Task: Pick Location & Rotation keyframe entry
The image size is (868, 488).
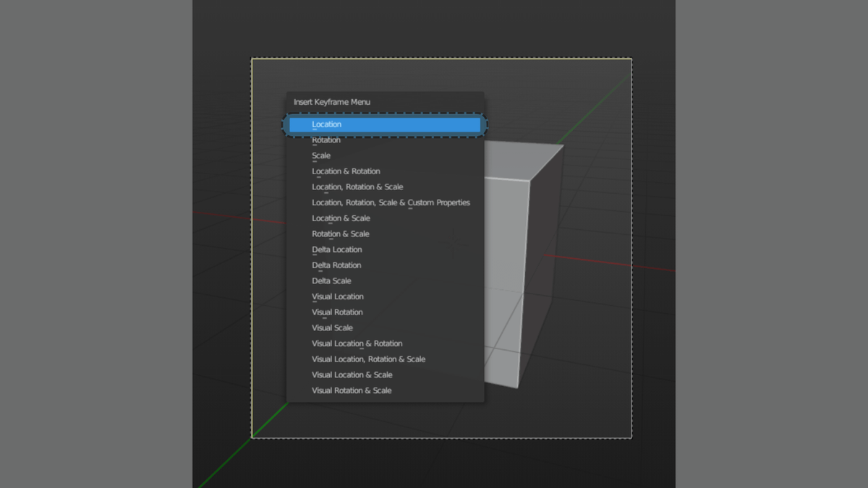Action: coord(346,171)
